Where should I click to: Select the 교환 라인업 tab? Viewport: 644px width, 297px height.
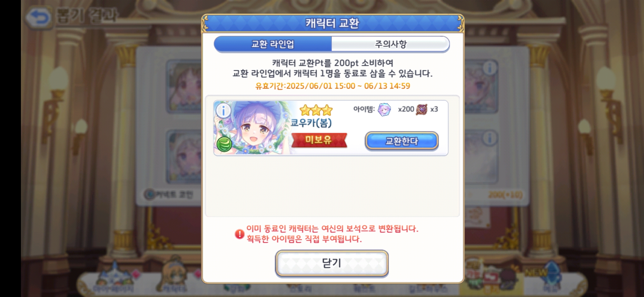click(x=273, y=44)
